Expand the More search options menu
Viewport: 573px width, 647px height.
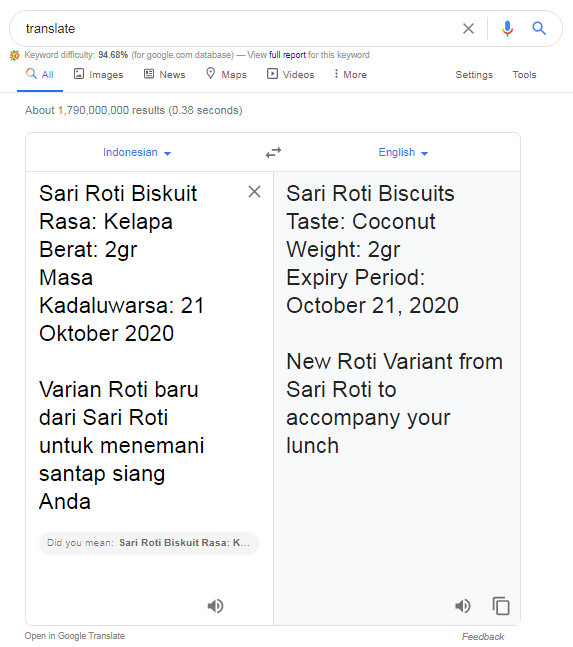(x=350, y=74)
